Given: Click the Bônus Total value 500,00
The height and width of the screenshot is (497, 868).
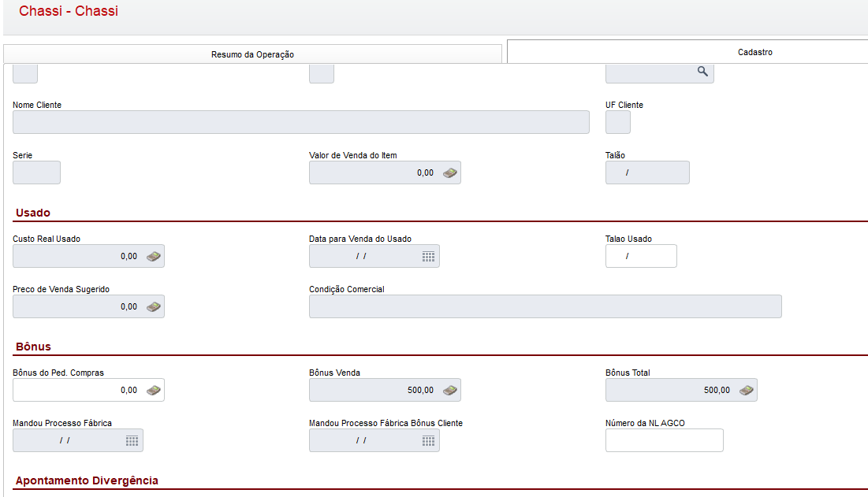Looking at the screenshot, I should coord(717,391).
